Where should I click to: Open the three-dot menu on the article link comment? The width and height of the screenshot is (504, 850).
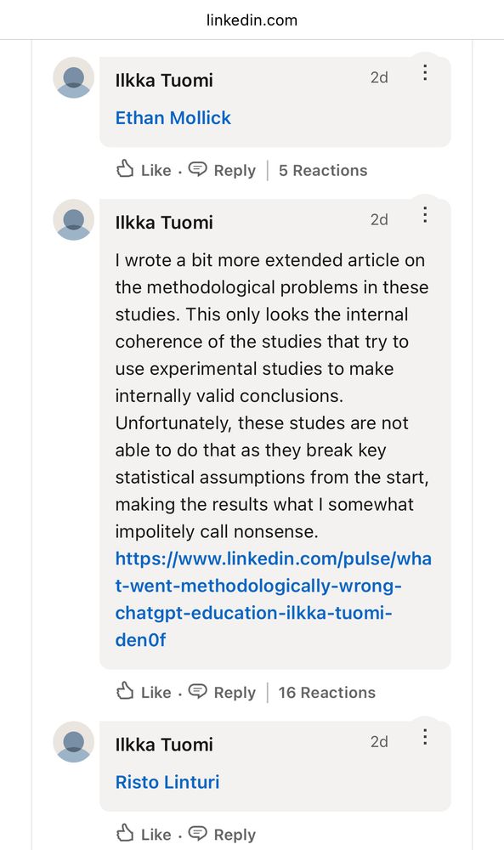pyautogui.click(x=426, y=215)
